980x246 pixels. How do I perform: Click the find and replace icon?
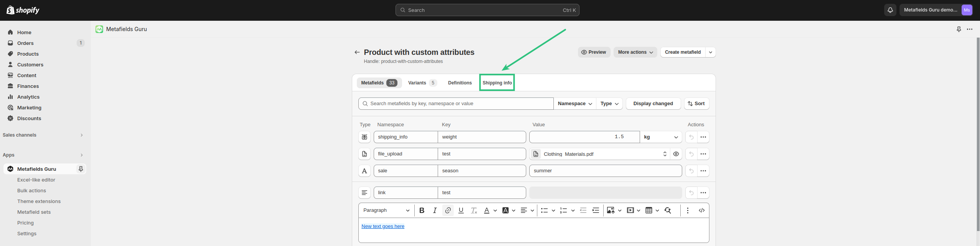(668, 210)
